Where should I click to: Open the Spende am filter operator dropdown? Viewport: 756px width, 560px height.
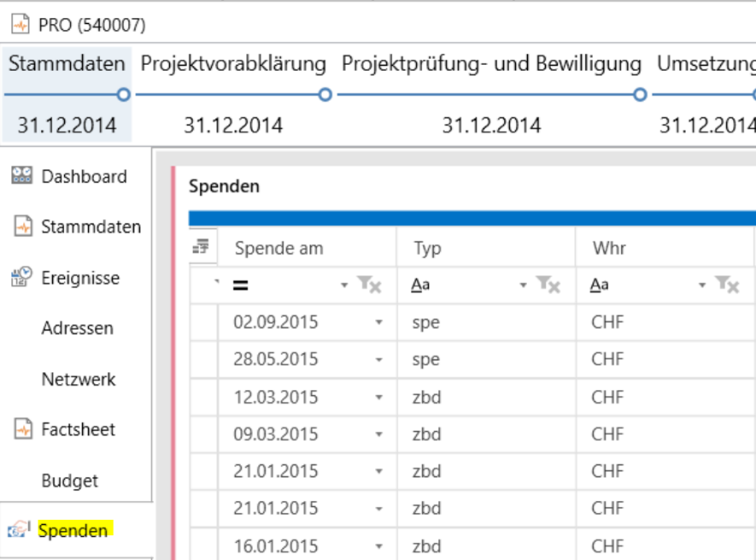click(x=344, y=286)
